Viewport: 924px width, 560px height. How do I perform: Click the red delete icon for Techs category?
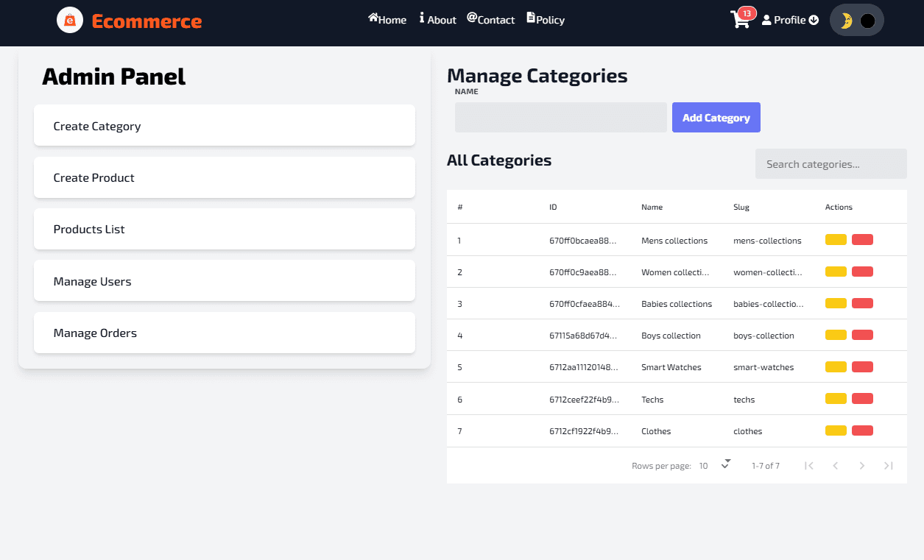(x=862, y=398)
